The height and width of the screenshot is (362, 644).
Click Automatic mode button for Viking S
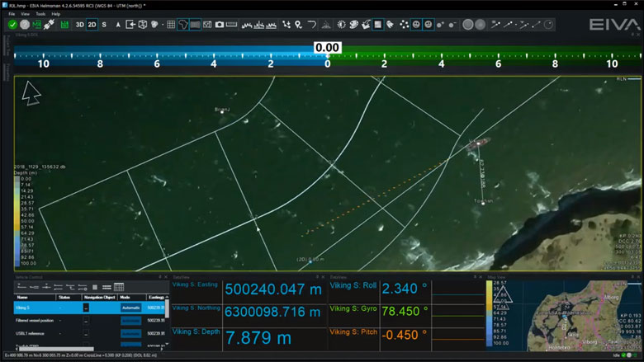131,308
